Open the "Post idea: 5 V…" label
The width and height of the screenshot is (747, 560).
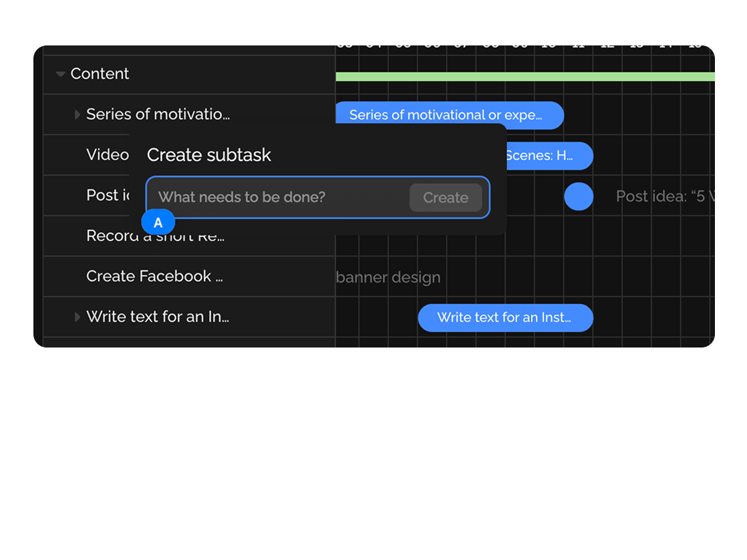[x=663, y=196]
